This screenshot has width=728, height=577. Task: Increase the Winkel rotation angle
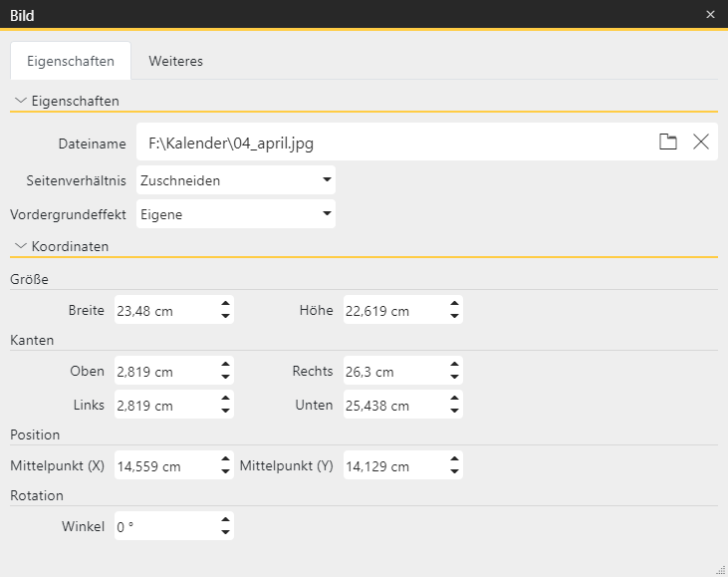226,520
